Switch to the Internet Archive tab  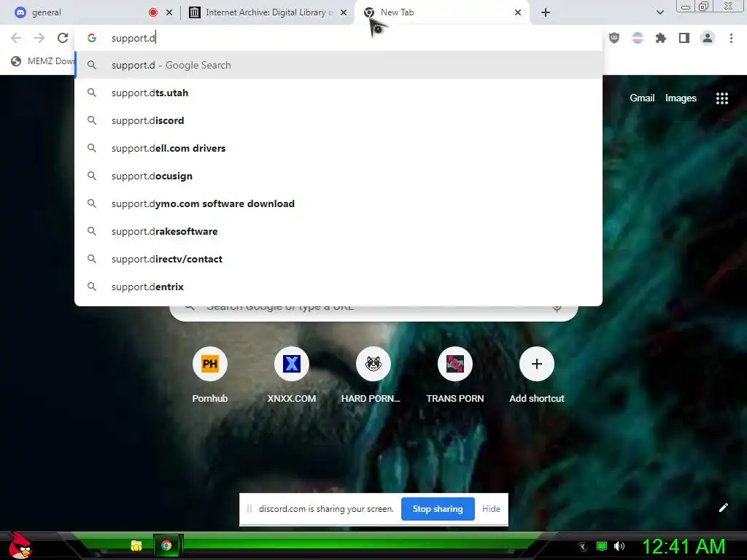click(267, 12)
